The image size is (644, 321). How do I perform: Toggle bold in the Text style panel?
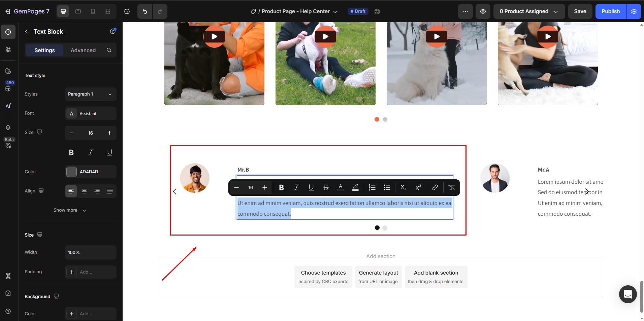pyautogui.click(x=71, y=152)
